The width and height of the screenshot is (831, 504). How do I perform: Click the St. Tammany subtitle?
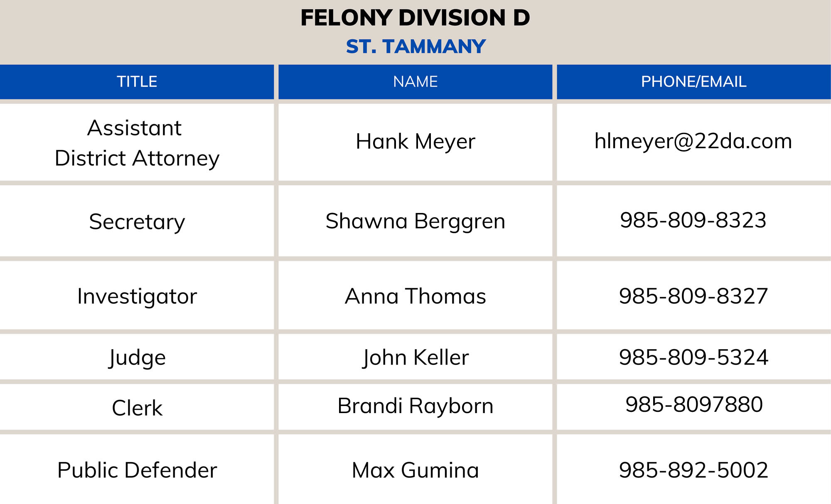[415, 46]
